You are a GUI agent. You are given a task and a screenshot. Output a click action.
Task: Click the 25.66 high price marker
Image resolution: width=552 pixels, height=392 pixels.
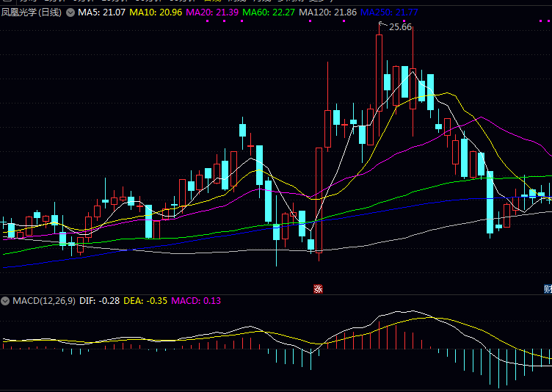pyautogui.click(x=400, y=27)
